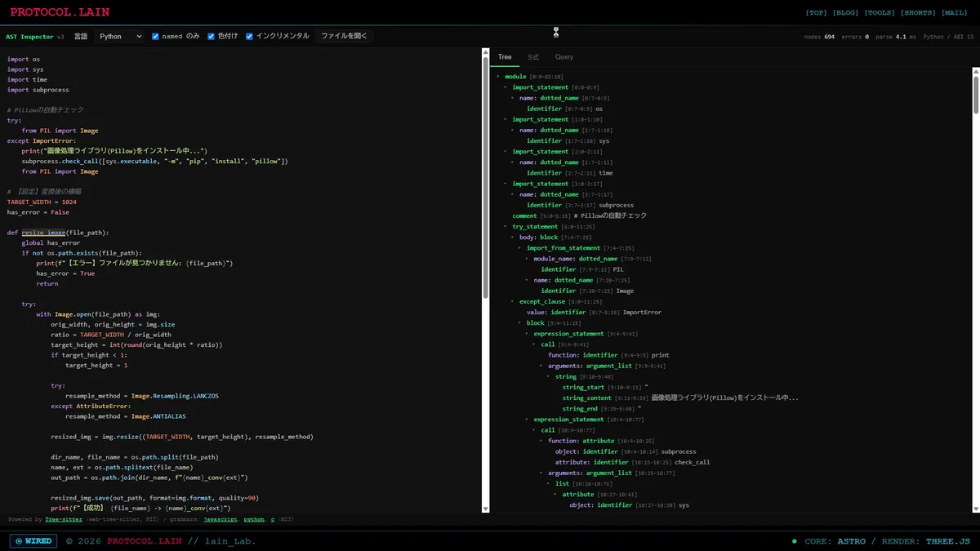Collapse string [9:10-9:40] node
Screen dimensions: 980x551
pos(548,377)
